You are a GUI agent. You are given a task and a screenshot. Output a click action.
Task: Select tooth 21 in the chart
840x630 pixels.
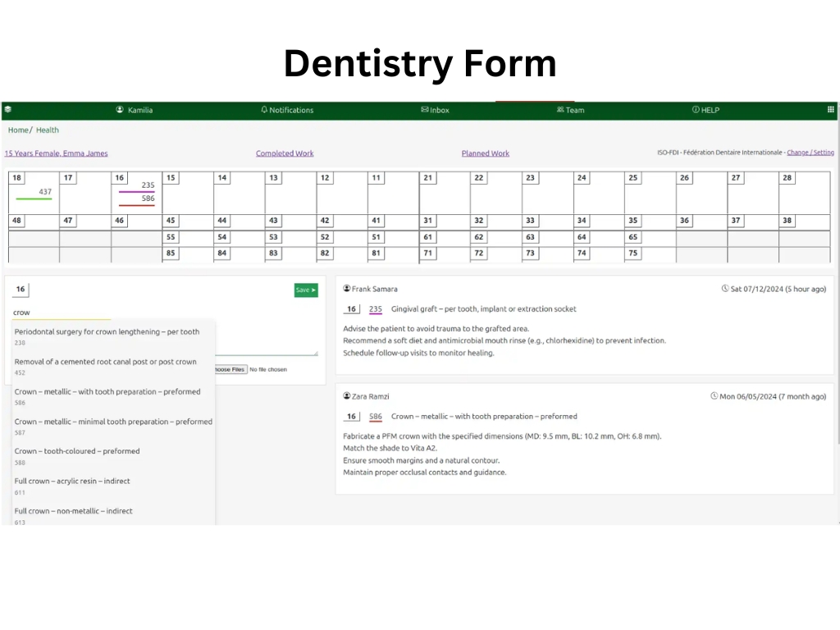tap(427, 177)
